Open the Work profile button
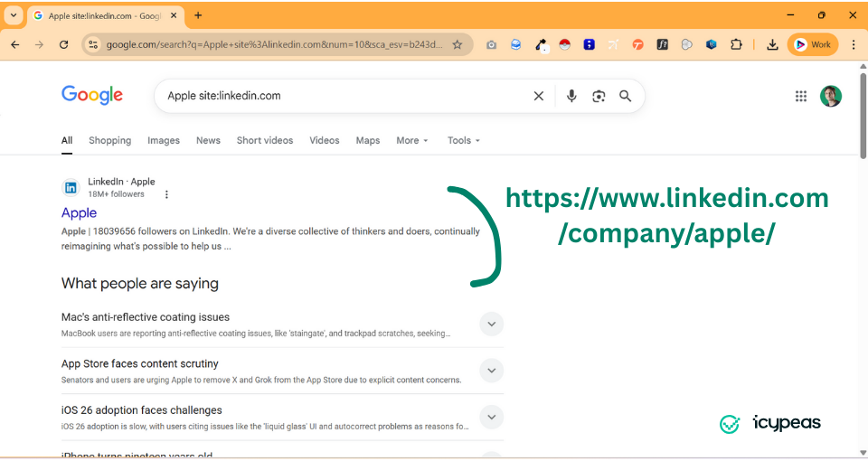This screenshot has width=868, height=461. click(813, 45)
